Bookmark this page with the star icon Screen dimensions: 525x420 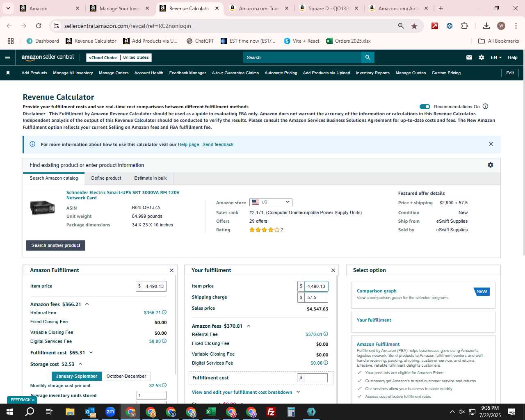click(x=414, y=26)
